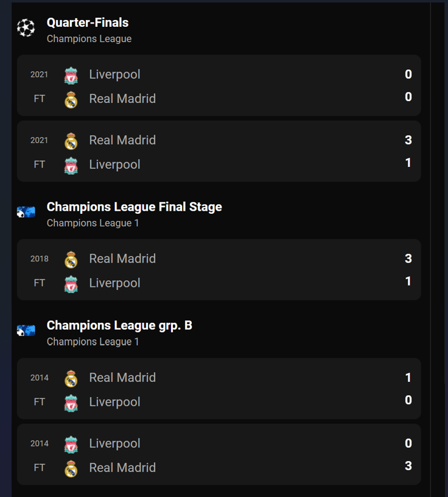Image resolution: width=448 pixels, height=497 pixels.
Task: Click Liverpool crest in 2014 0-3 match
Action: [71, 444]
